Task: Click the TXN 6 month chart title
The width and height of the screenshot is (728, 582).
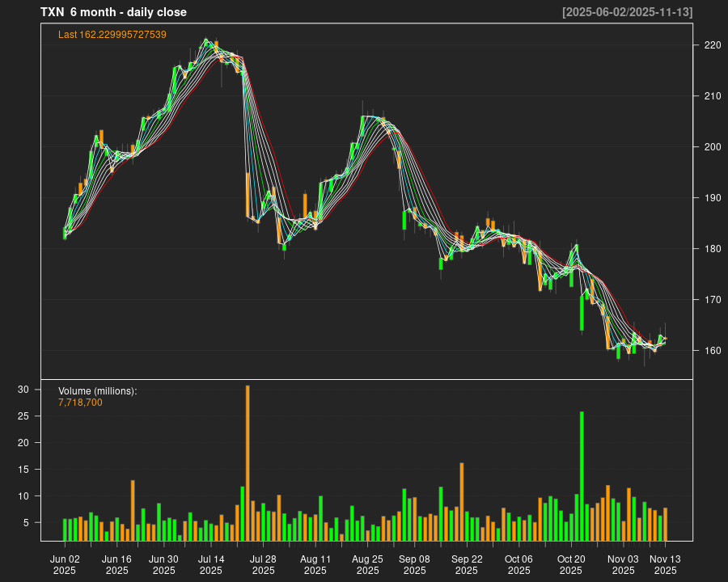Action: point(113,12)
